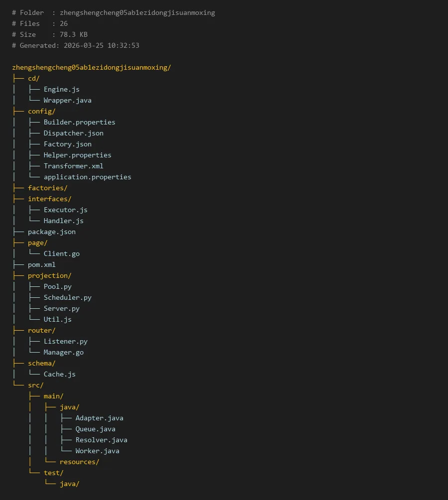448x500 pixels.
Task: Click Transformer.xml file name
Action: coord(73,166)
